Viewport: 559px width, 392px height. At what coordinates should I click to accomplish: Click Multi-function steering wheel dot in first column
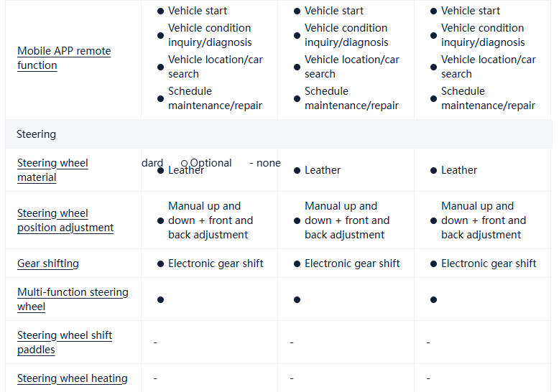coord(160,299)
